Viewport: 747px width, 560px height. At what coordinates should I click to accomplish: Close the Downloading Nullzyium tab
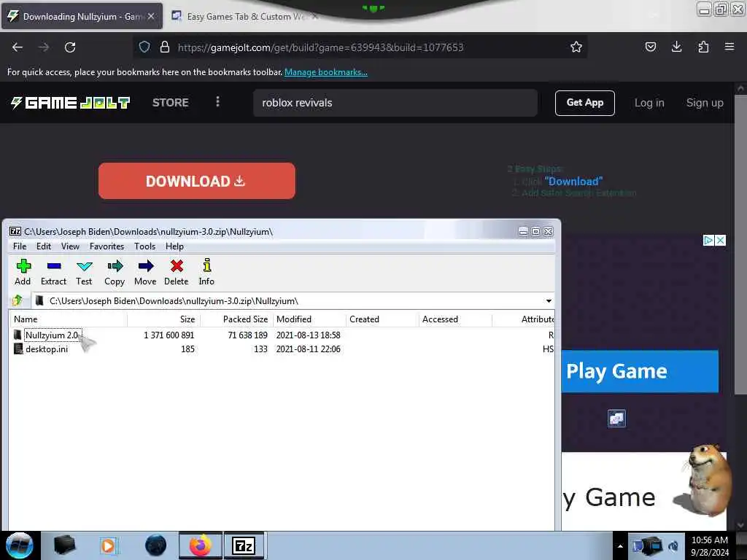pyautogui.click(x=151, y=17)
